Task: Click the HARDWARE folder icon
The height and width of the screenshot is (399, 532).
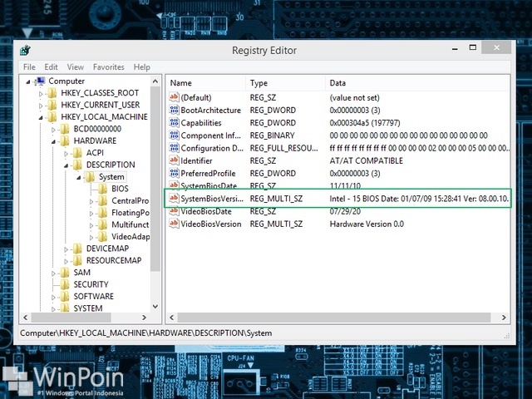Action: click(65, 140)
